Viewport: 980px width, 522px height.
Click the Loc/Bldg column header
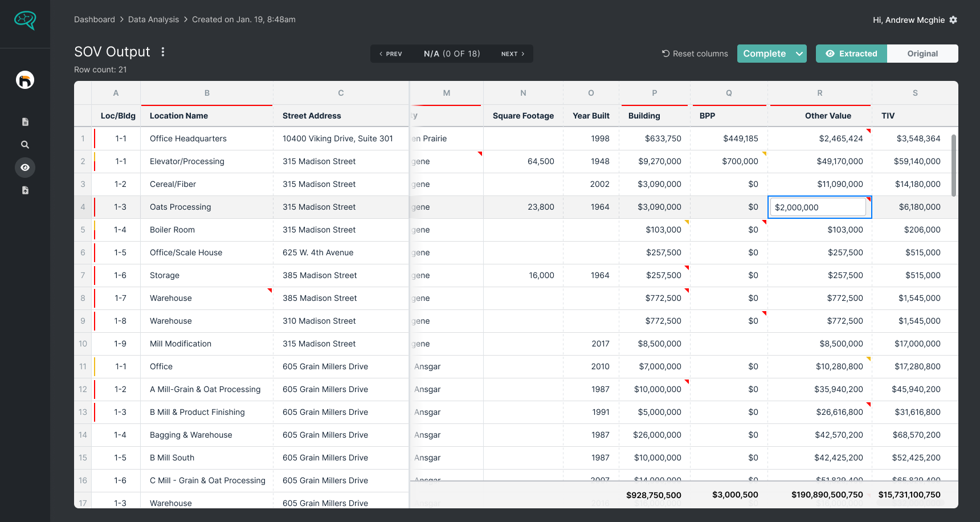pyautogui.click(x=116, y=116)
